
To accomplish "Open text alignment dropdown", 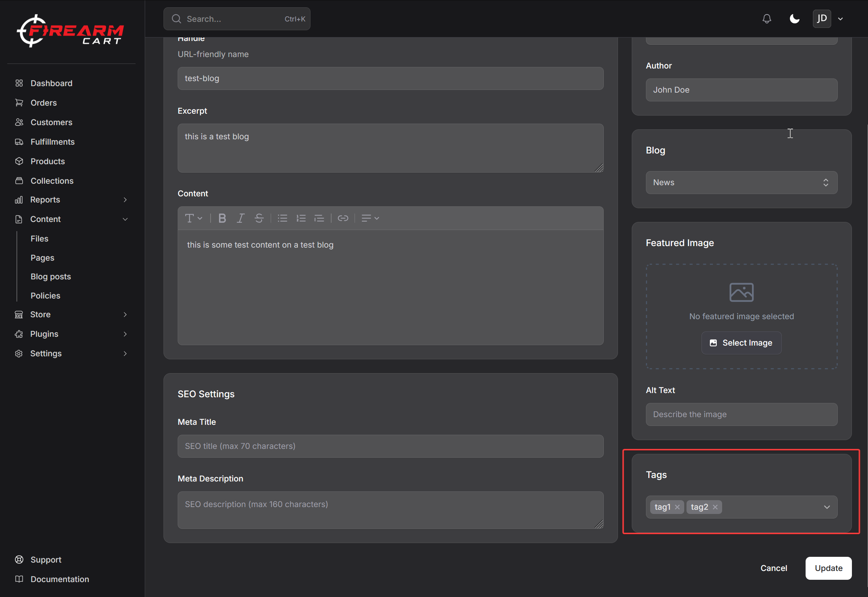I will (370, 218).
